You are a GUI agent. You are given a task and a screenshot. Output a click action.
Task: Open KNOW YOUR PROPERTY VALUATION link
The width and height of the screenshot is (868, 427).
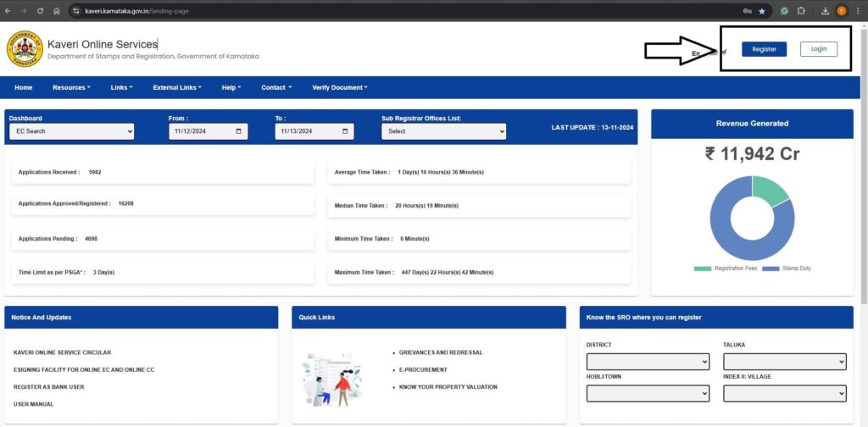pyautogui.click(x=448, y=387)
